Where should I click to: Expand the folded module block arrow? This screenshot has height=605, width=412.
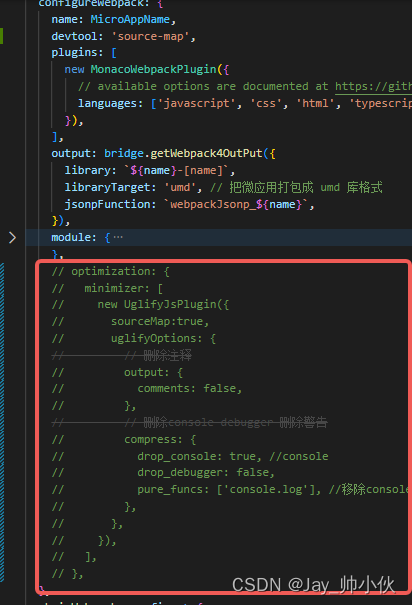pos(12,238)
